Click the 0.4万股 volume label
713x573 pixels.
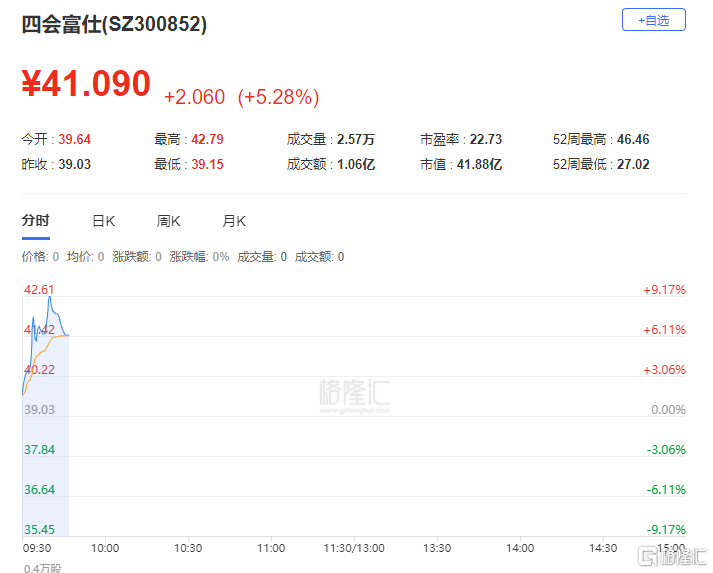42,568
